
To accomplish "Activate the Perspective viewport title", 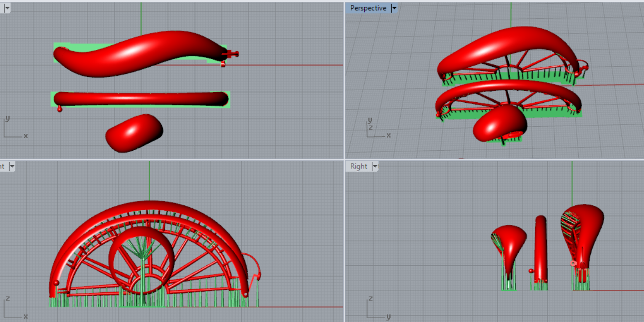I will pos(368,8).
